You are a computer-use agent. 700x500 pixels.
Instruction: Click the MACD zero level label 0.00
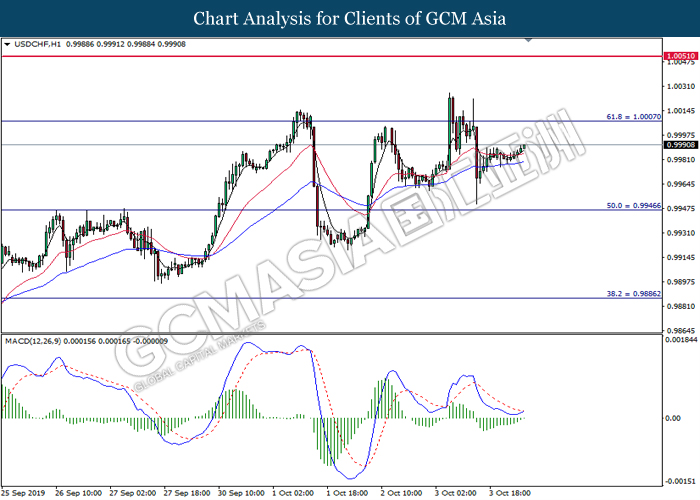pos(675,418)
